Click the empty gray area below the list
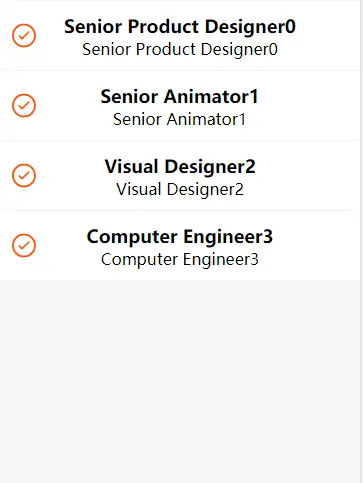The width and height of the screenshot is (363, 483). 180,382
